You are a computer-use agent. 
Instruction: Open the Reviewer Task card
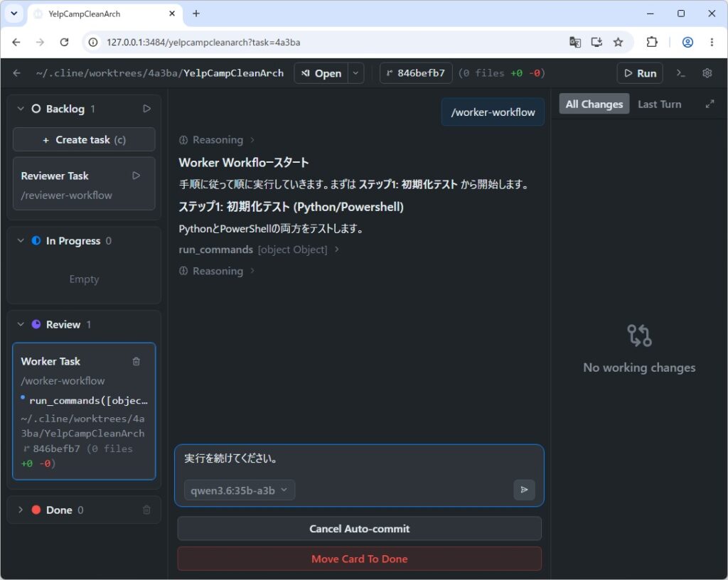point(84,184)
